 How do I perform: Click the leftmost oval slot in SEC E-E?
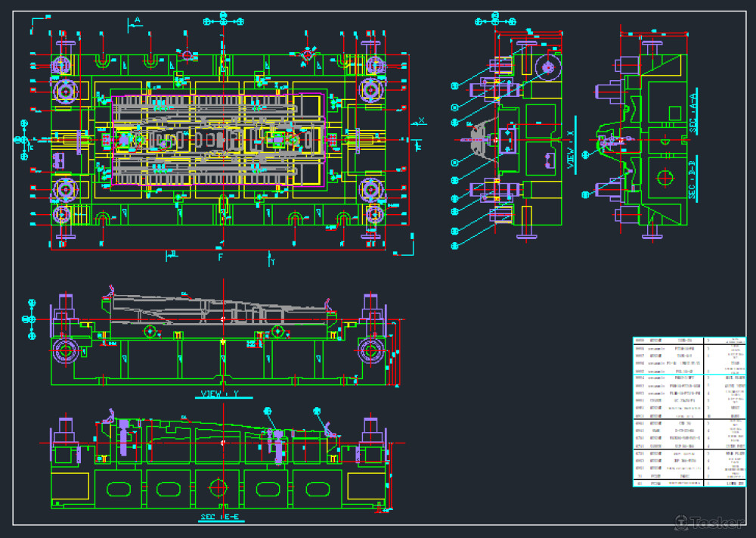(119, 487)
